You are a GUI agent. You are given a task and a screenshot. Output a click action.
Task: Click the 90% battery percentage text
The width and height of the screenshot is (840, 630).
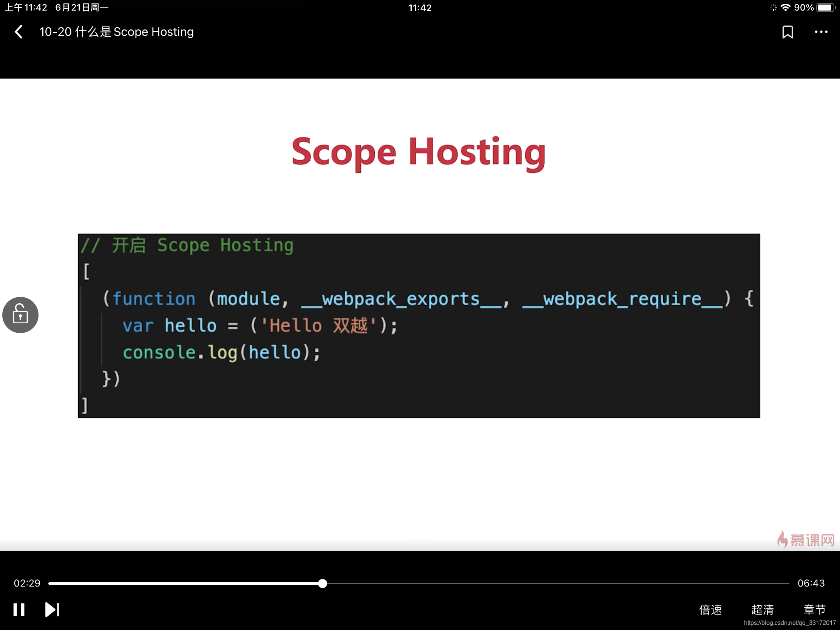click(x=803, y=8)
